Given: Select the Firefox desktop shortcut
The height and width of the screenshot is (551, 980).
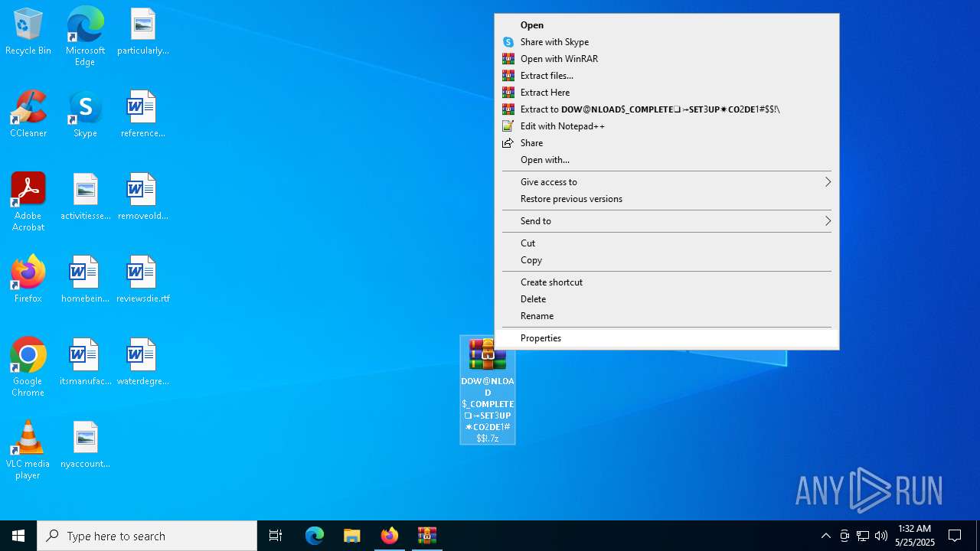Looking at the screenshot, I should point(28,280).
